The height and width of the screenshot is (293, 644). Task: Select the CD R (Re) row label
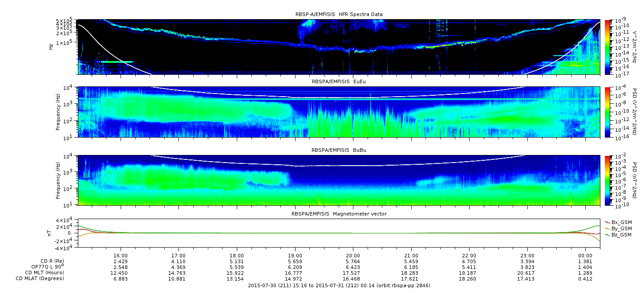(52, 261)
